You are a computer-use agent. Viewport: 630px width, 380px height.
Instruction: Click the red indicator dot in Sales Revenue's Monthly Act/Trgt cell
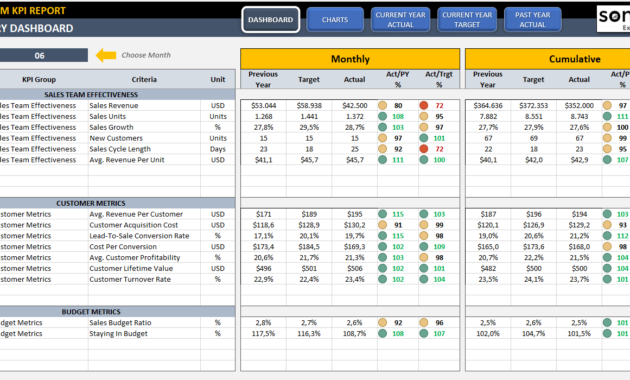(423, 106)
